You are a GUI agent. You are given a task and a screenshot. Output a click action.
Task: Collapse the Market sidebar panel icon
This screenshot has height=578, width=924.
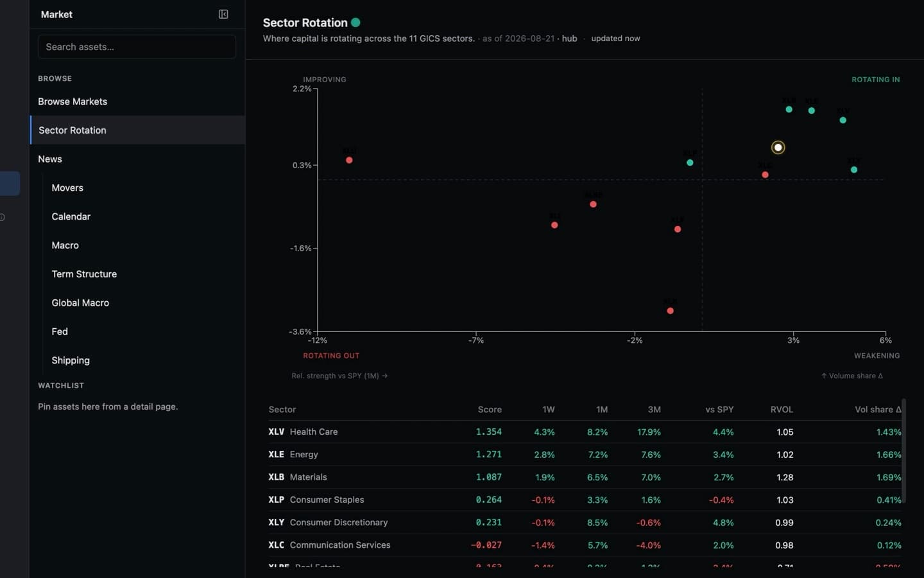223,14
